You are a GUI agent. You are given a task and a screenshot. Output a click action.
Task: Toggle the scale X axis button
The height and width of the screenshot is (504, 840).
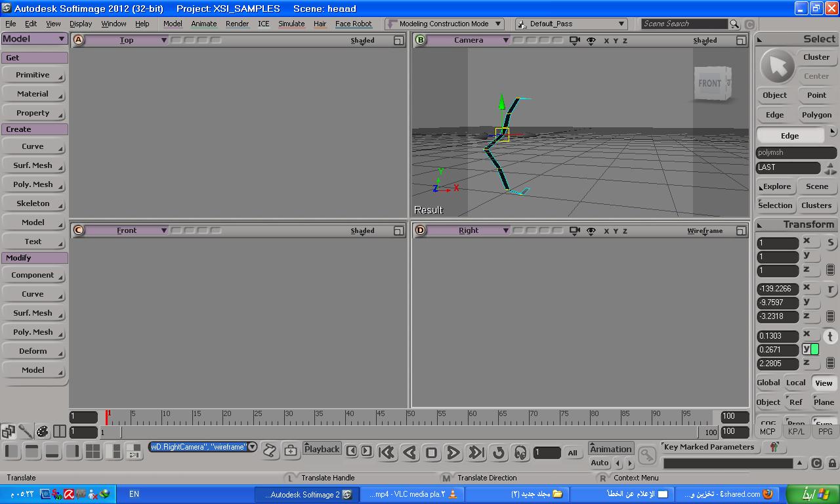point(811,242)
